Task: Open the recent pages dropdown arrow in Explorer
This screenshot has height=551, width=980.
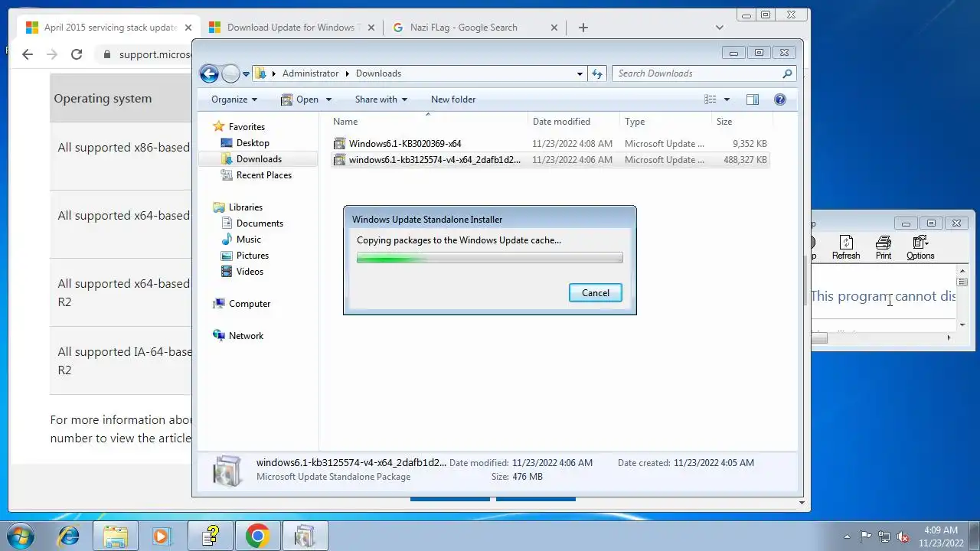Action: (246, 74)
